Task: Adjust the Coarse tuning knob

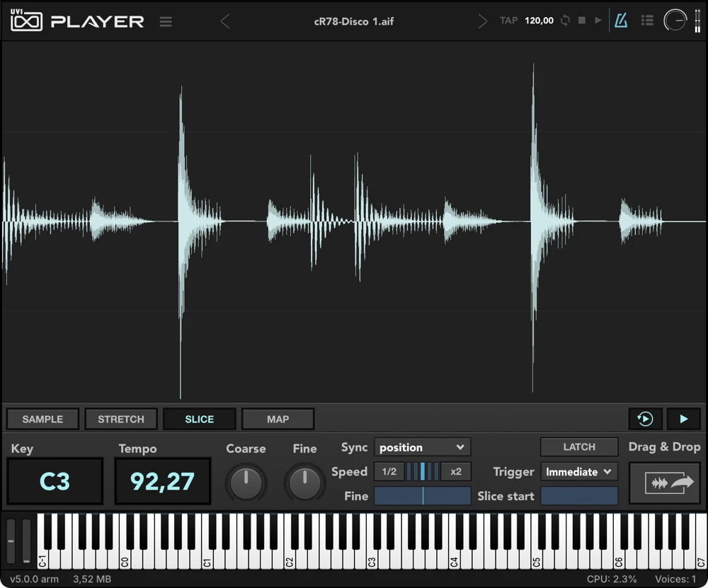Action: [246, 483]
